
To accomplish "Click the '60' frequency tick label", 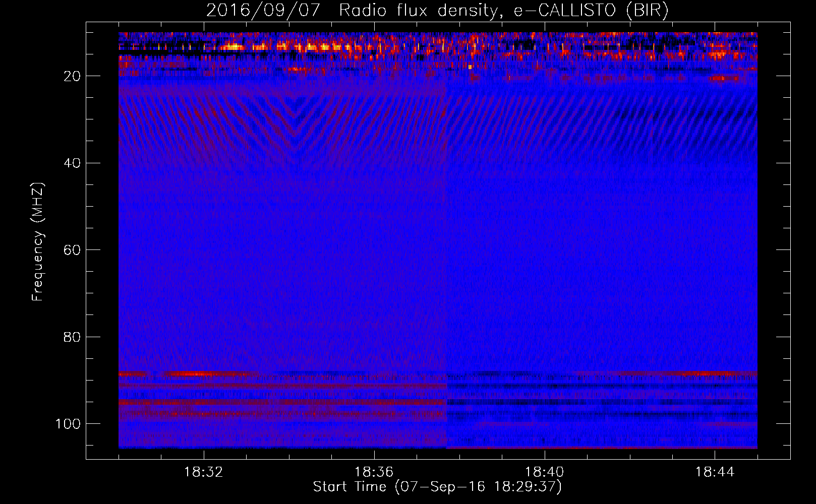I will 73,250.
